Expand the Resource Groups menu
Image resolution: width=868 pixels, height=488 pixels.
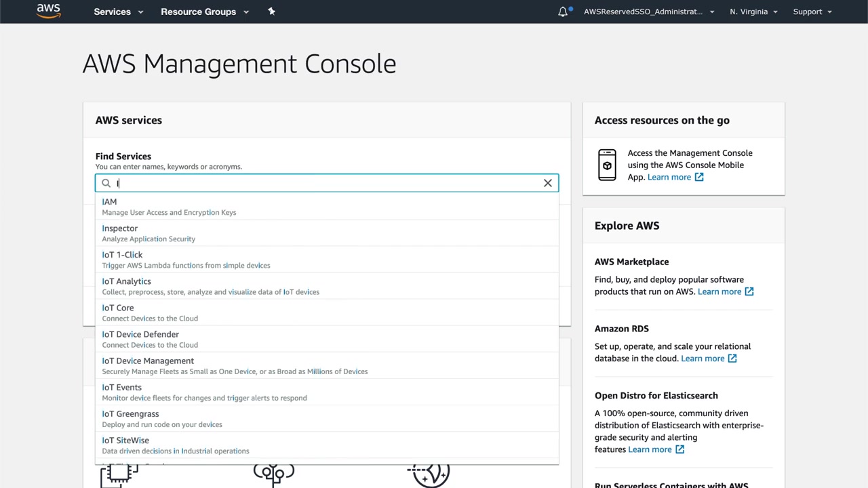(204, 12)
